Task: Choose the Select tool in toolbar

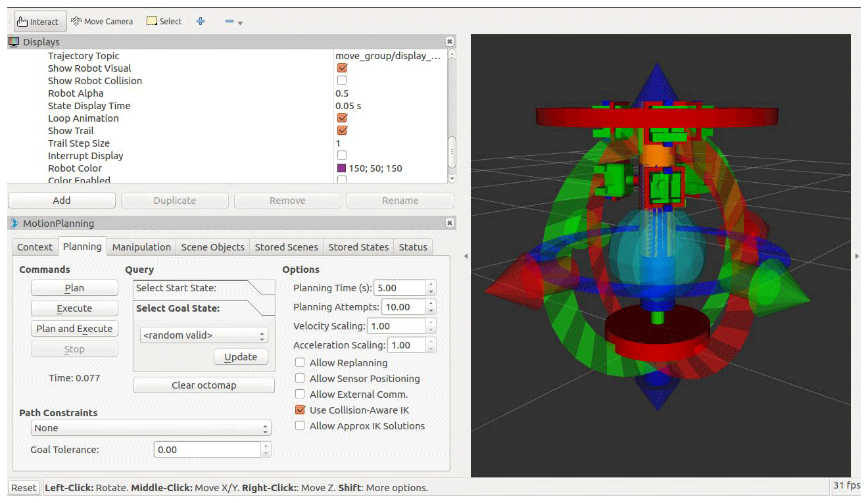Action: [164, 22]
